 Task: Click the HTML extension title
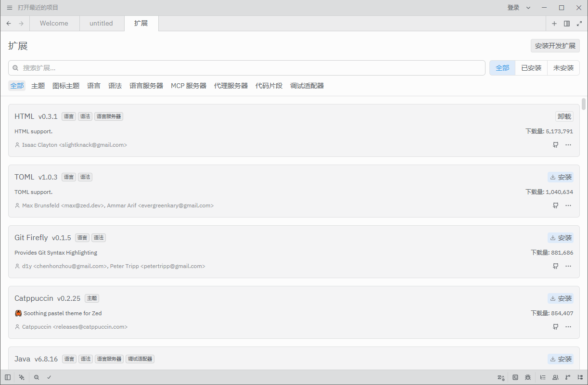point(25,116)
